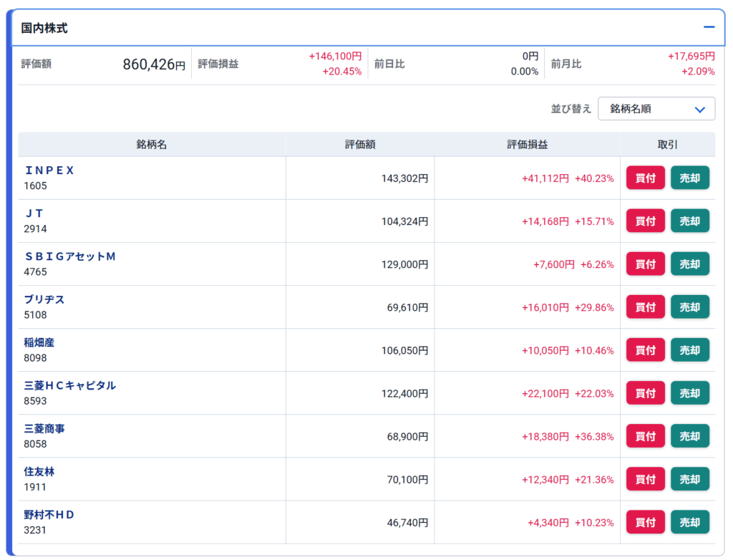Buy 稲畑産 via 買付 button
The image size is (733, 560).
tap(645, 350)
